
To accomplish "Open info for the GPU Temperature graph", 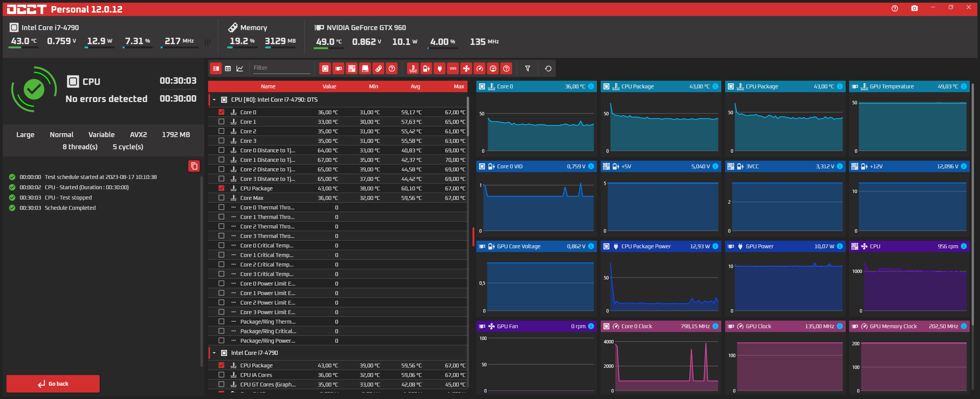I will click(x=964, y=86).
